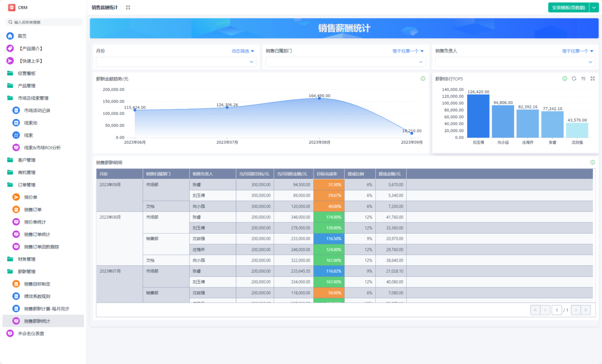Click the CRM app logo icon
Screen dimensions: 602x364
[x=12, y=8]
